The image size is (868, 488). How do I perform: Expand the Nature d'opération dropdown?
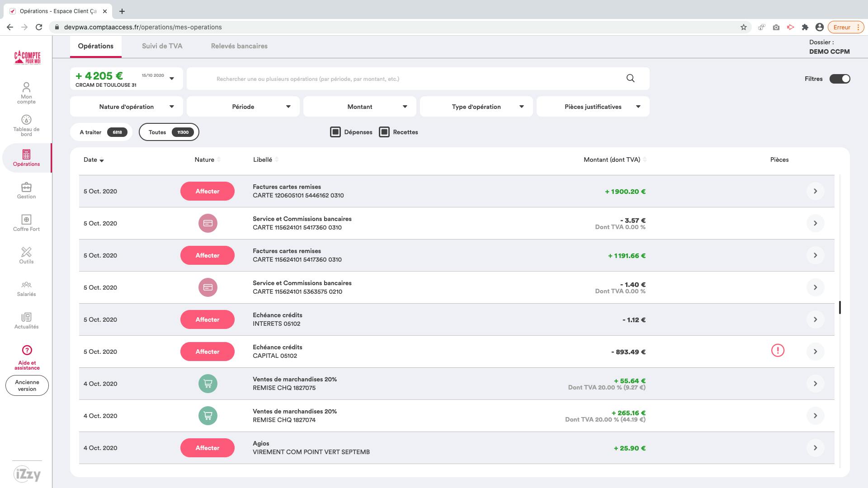click(x=127, y=107)
